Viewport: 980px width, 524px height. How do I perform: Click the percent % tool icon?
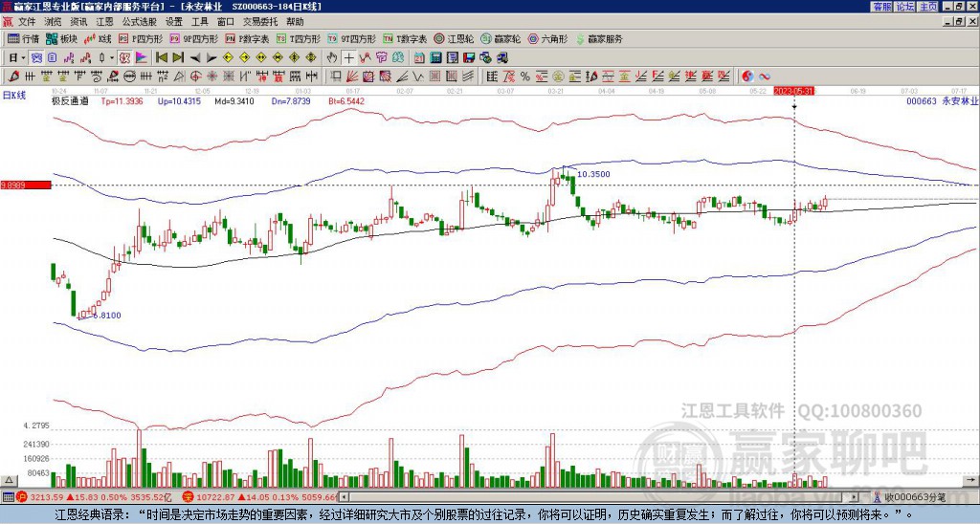[x=525, y=76]
